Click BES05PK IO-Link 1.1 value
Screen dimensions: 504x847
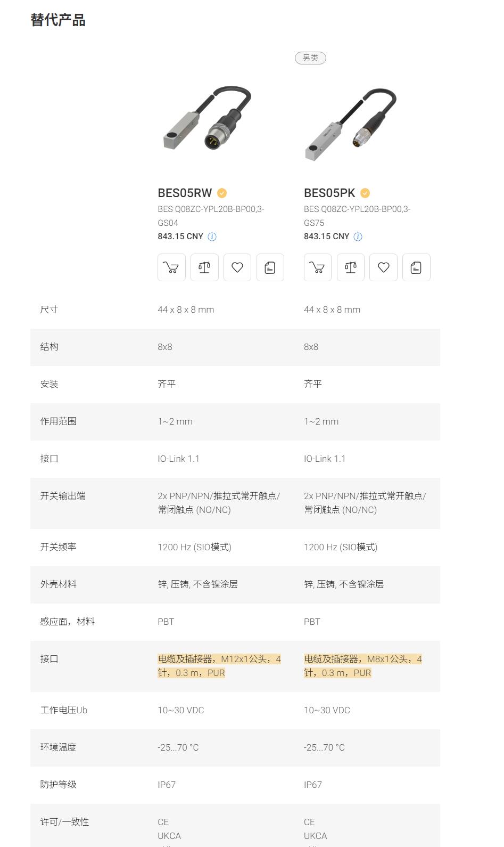(325, 459)
